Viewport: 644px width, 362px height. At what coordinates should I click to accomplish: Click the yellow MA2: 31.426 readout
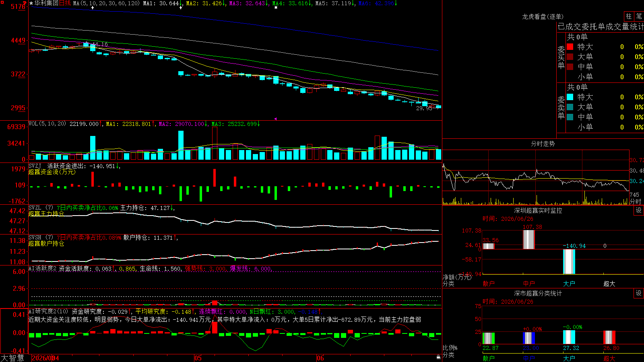204,3
